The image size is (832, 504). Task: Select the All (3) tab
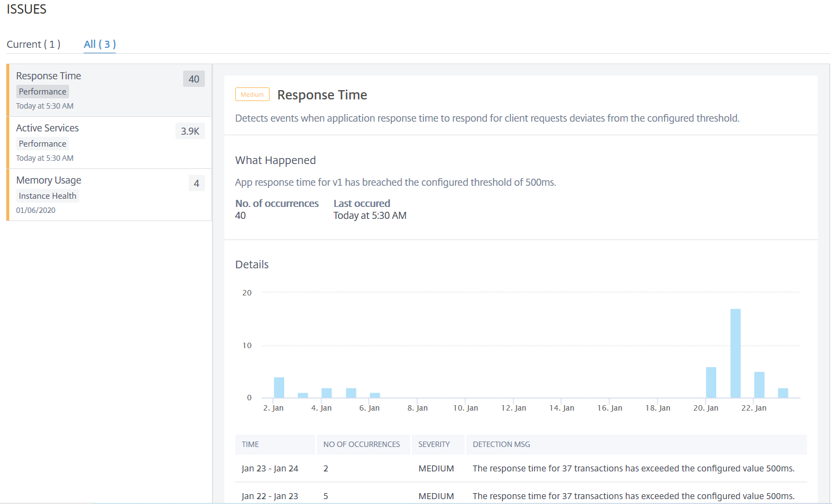point(99,44)
